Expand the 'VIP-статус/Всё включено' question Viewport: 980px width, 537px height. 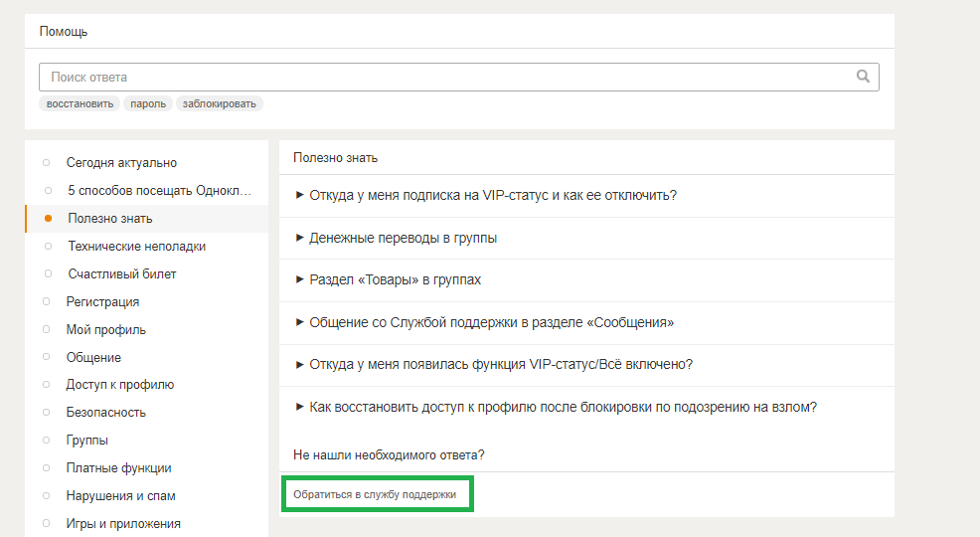[x=500, y=364]
